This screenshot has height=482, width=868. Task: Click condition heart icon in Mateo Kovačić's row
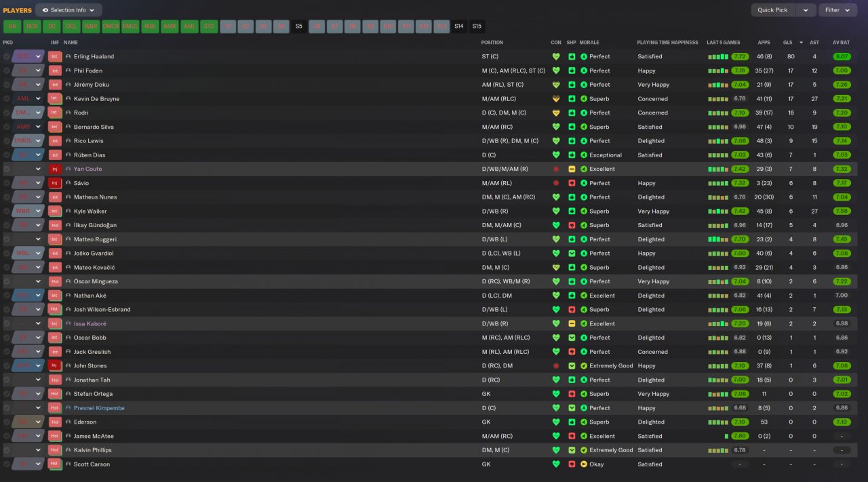(556, 267)
